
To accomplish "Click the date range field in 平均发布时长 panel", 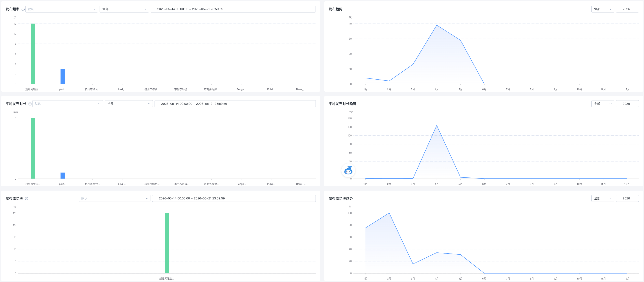I will click(x=235, y=104).
